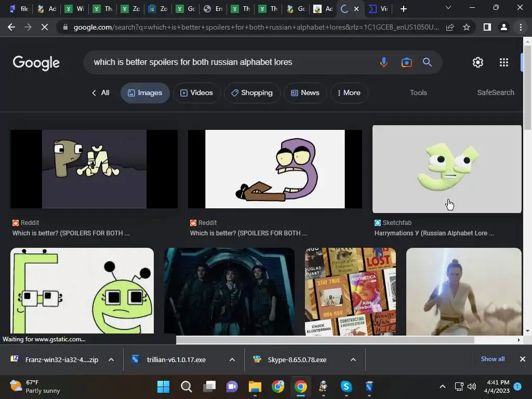Screen dimensions: 532x399
Task: Open image search Tools
Action: [x=418, y=92]
